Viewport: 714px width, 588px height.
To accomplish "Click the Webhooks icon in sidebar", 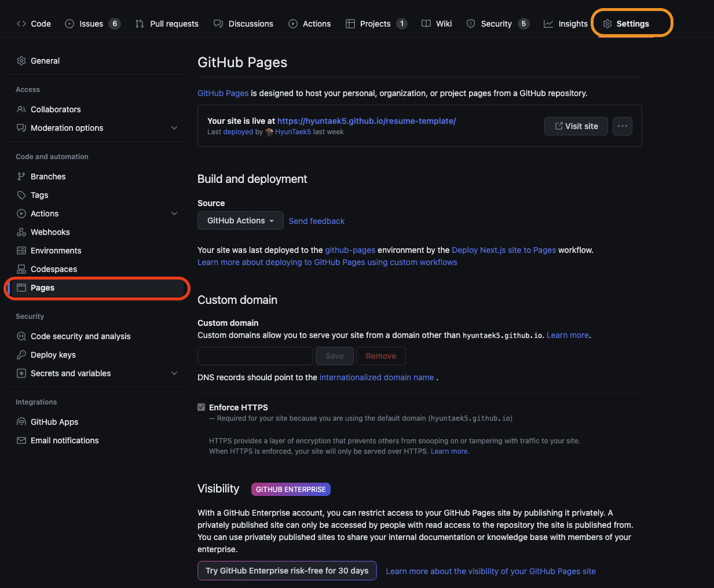I will click(21, 232).
